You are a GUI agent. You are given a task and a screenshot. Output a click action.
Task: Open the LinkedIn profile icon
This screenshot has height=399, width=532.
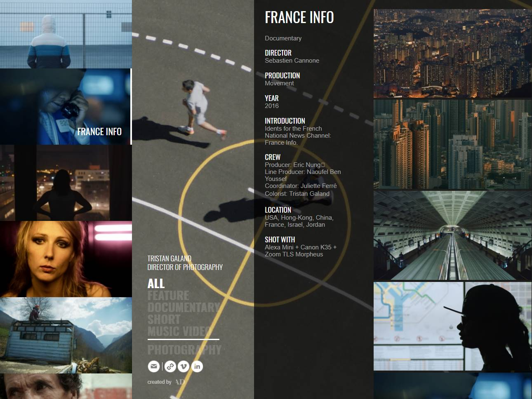pyautogui.click(x=197, y=366)
